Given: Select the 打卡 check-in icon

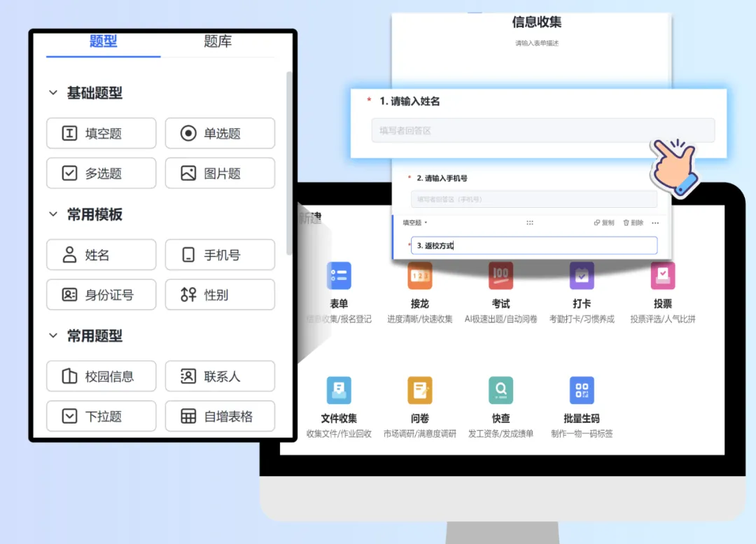Looking at the screenshot, I should tap(582, 276).
